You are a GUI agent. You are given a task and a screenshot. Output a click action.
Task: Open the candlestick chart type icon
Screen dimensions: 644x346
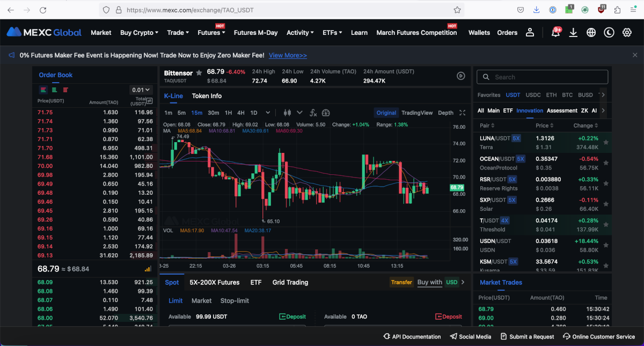coord(287,113)
